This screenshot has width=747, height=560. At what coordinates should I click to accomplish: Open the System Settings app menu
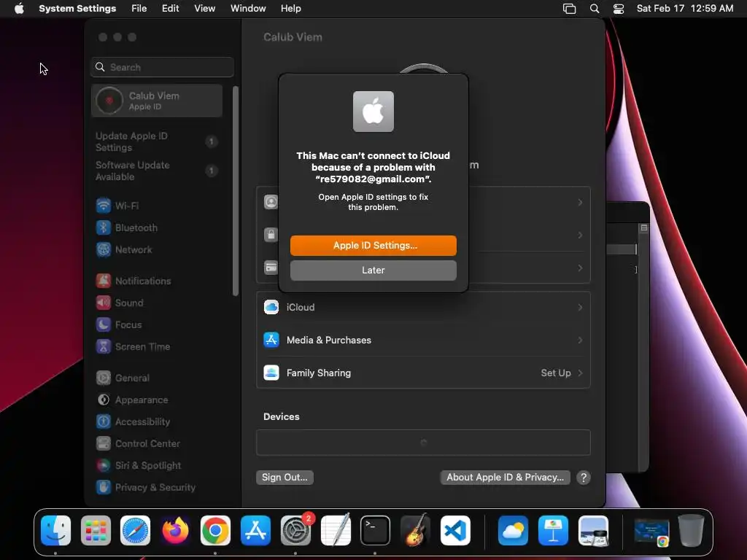(x=77, y=8)
